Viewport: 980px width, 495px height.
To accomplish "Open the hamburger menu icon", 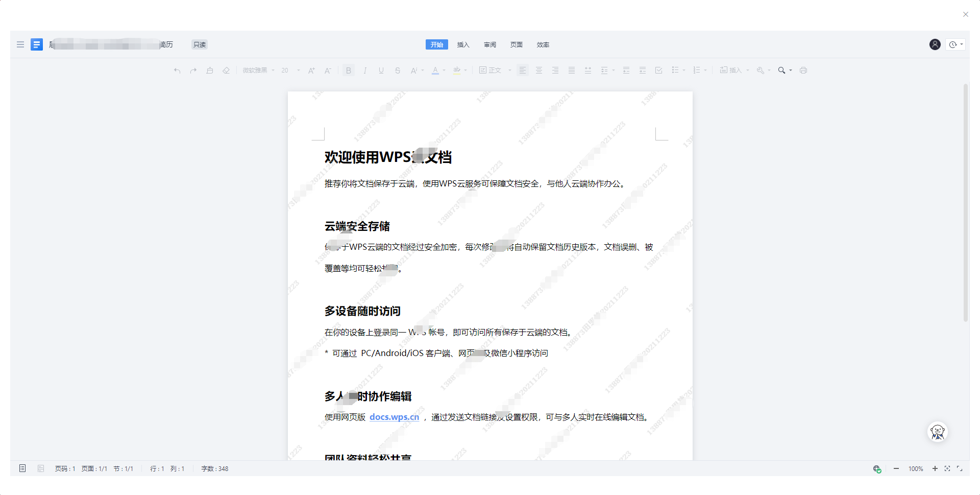I will pyautogui.click(x=20, y=44).
